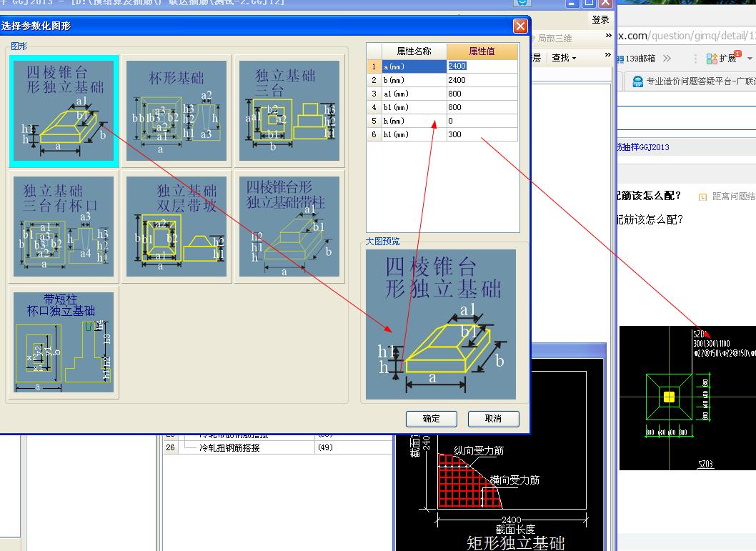Select row 6 h1(mm) property name
Viewport: 756px width, 551px height.
[x=414, y=134]
